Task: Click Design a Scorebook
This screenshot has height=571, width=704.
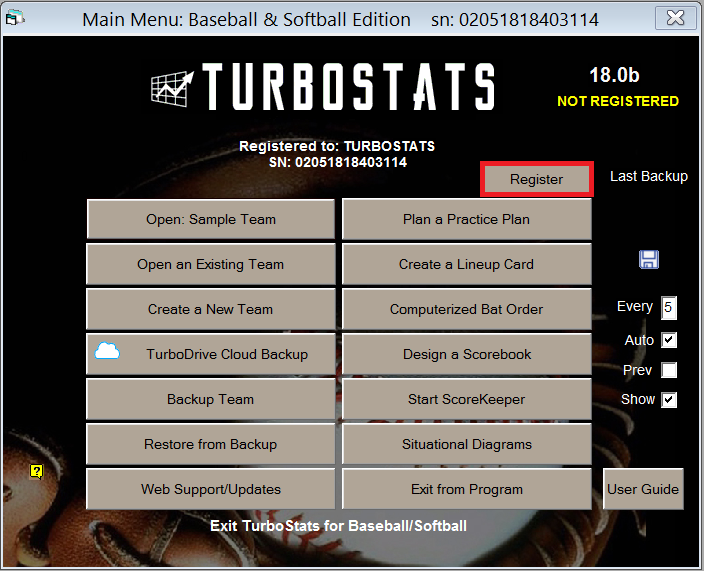Action: tap(466, 354)
